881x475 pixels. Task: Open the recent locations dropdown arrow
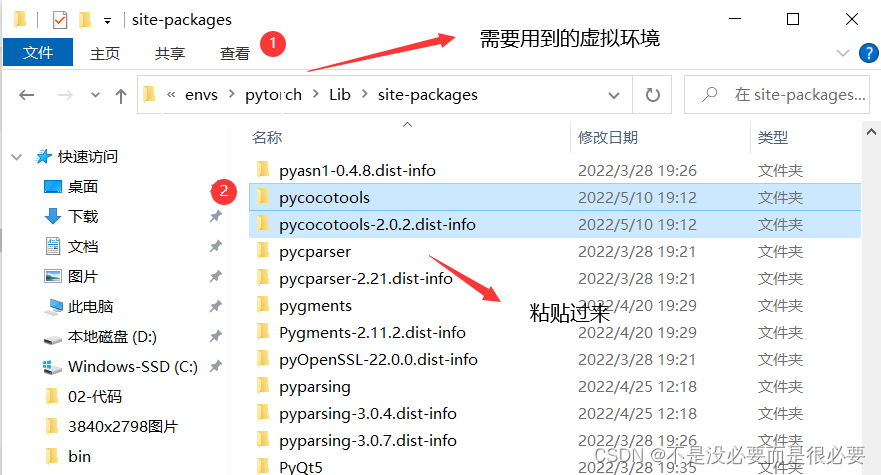pos(96,95)
